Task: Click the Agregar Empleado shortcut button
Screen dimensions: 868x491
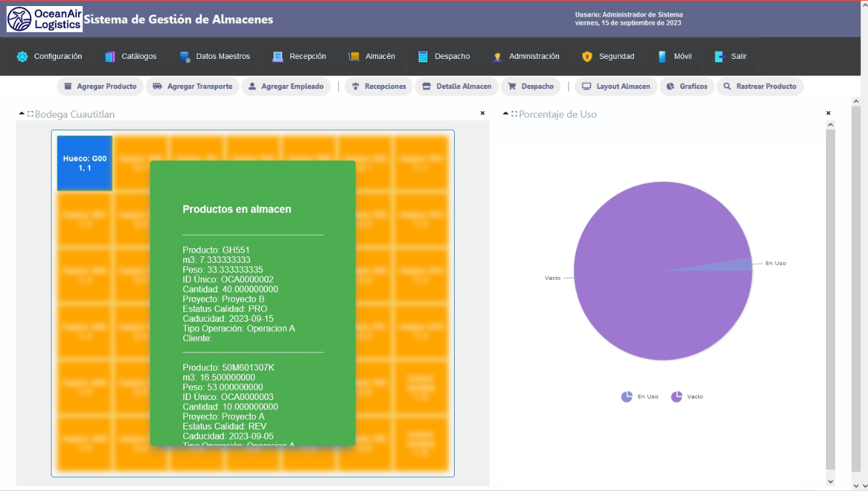Action: (x=286, y=86)
